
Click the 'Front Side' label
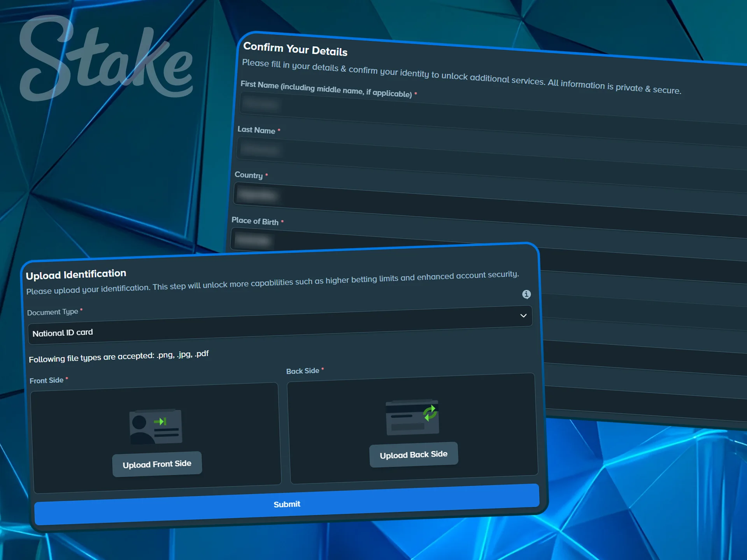[x=46, y=380]
